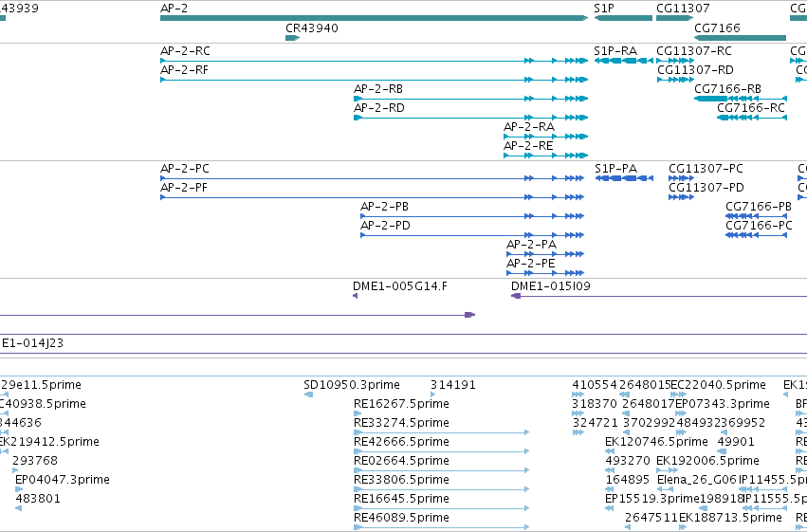Click the CG7166 gene label
Viewport: 807px width, 532px height.
point(717,28)
